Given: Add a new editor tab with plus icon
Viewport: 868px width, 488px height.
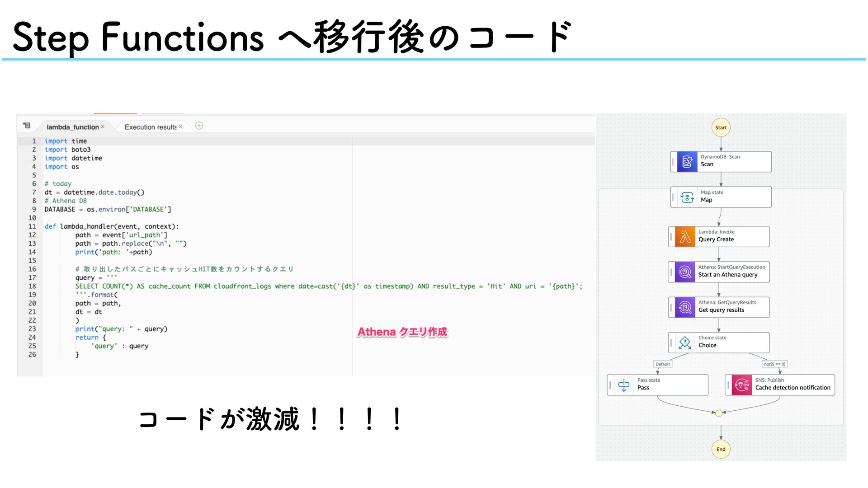Looking at the screenshot, I should click(x=199, y=126).
